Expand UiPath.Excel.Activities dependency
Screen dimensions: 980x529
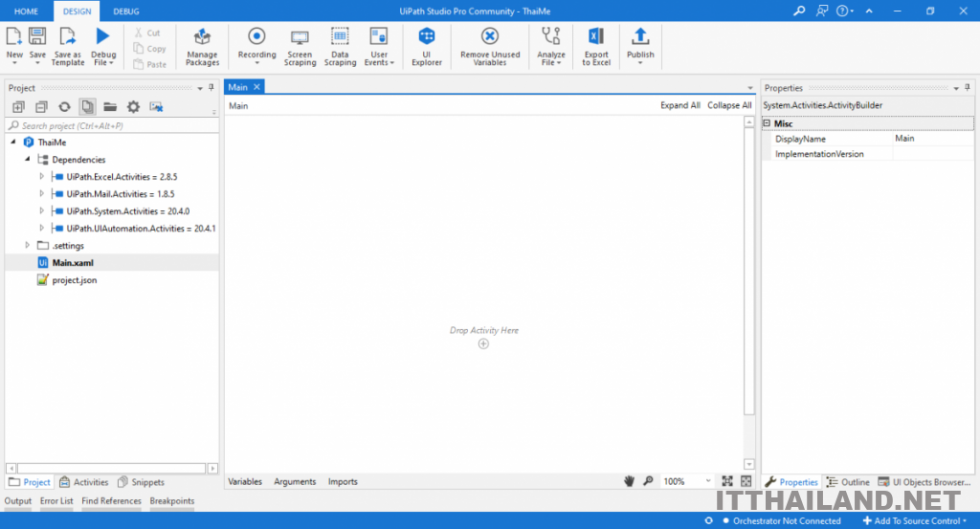coord(42,176)
